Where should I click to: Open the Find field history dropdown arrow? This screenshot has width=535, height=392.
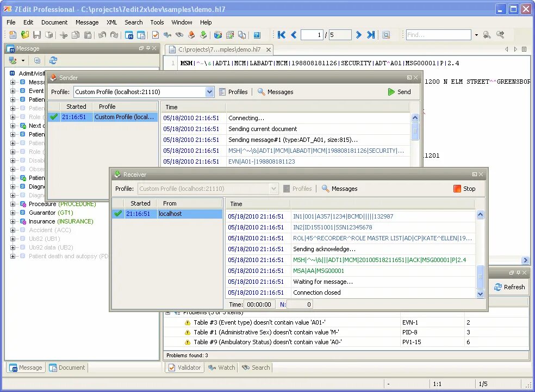tap(476, 35)
